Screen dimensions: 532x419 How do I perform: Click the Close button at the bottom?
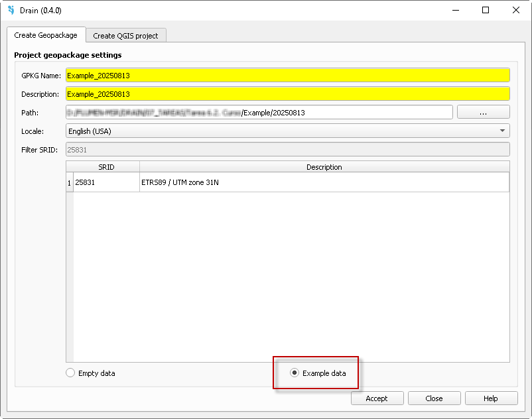pyautogui.click(x=434, y=398)
